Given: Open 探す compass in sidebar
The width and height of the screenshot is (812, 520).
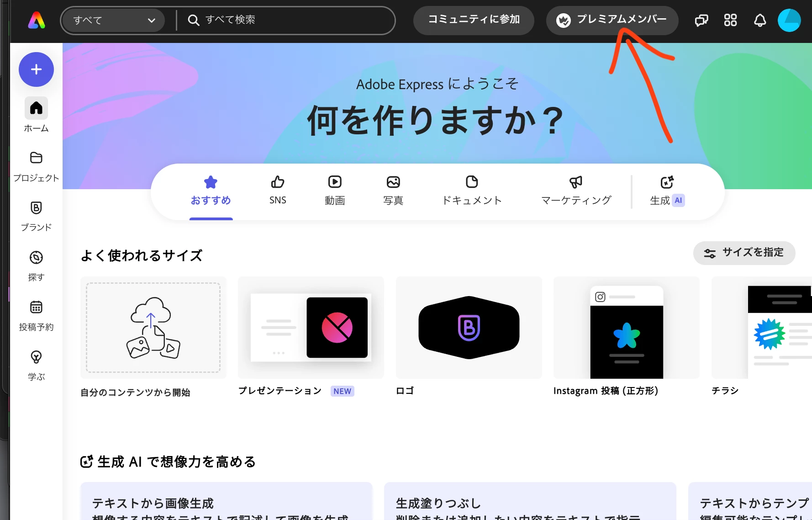Looking at the screenshot, I should pyautogui.click(x=36, y=266).
